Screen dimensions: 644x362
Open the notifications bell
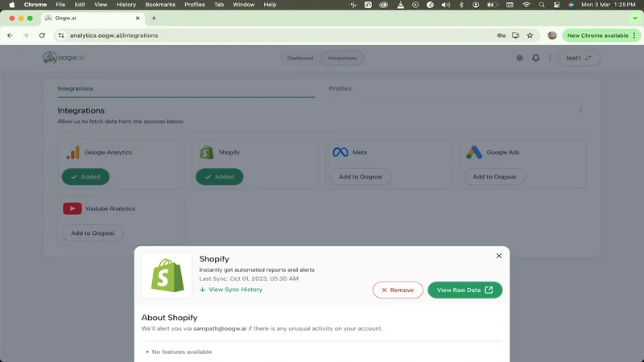click(x=535, y=58)
